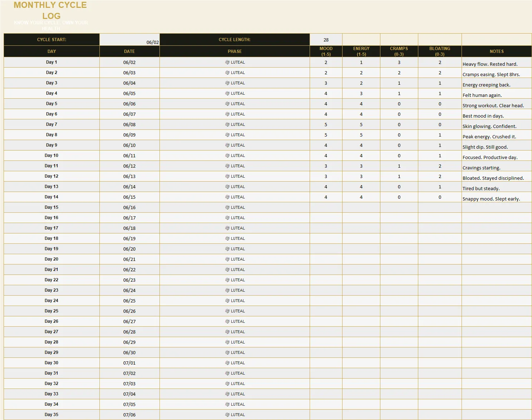Image resolution: width=532 pixels, height=420 pixels.
Task: Click the phase icon in the Day 9 row
Action: click(227, 145)
